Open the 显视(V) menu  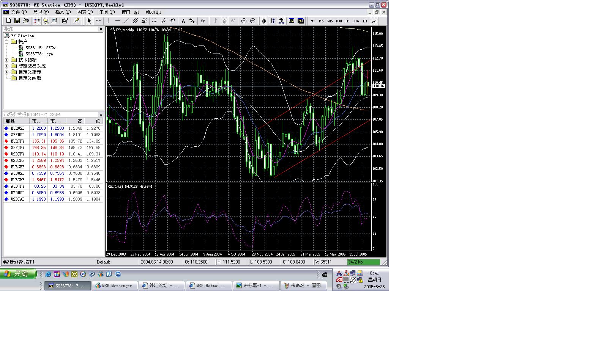click(x=41, y=12)
